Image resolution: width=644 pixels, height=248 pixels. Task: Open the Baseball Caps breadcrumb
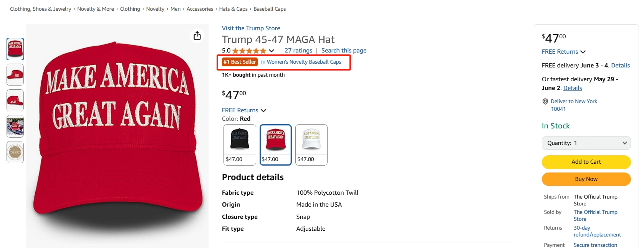pos(270,9)
